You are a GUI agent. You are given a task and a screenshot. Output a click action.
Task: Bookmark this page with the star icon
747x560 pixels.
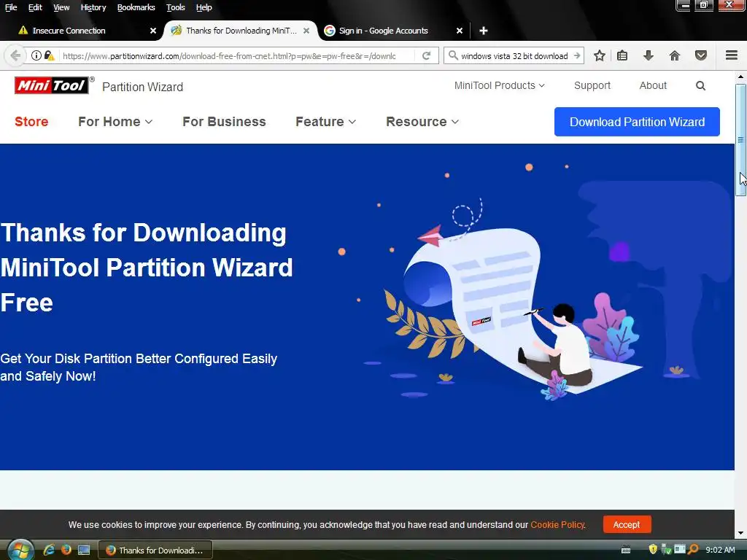[600, 55]
